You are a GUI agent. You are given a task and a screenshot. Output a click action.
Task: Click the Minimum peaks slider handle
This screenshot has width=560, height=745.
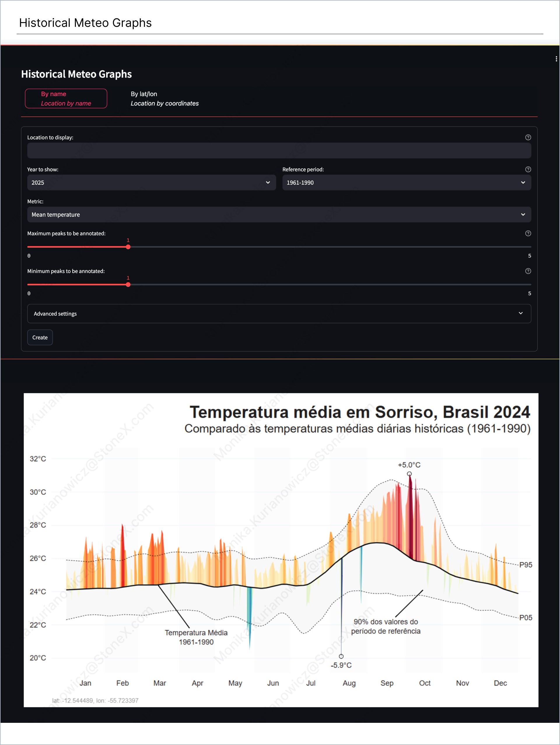(x=128, y=285)
